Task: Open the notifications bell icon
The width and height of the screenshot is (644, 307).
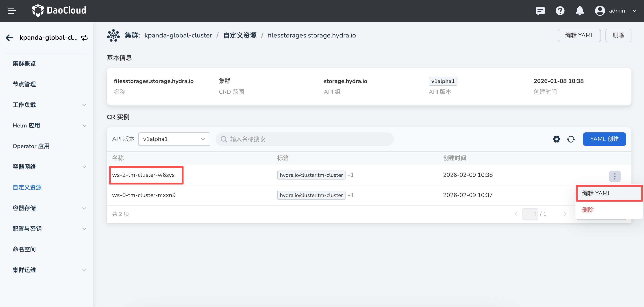Action: [579, 11]
